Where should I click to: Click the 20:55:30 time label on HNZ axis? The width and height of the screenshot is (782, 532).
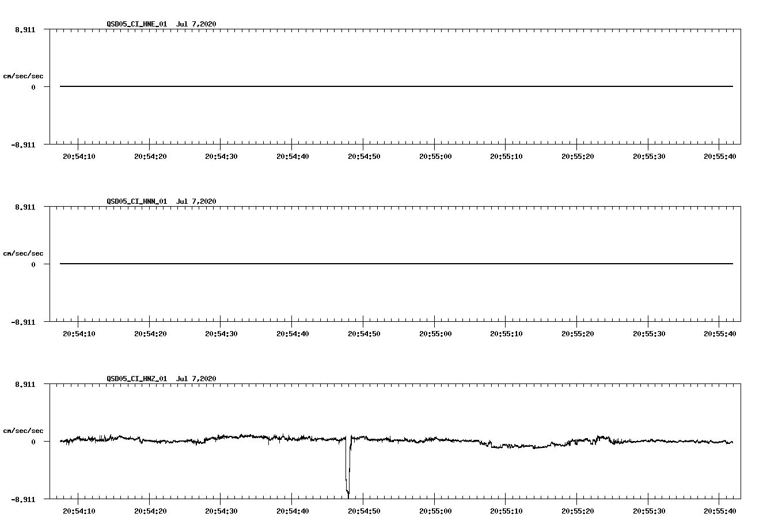click(649, 511)
